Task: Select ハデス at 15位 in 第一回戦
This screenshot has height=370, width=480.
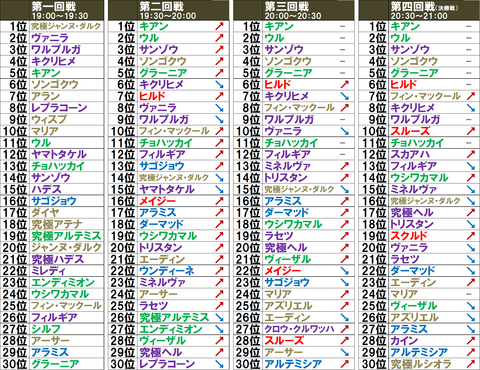Action: [46, 189]
